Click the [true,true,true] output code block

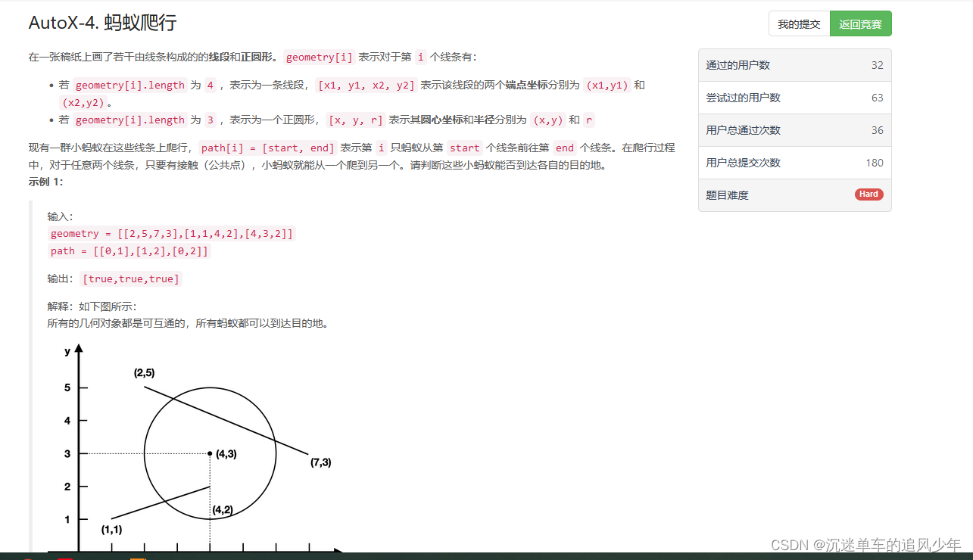click(130, 278)
